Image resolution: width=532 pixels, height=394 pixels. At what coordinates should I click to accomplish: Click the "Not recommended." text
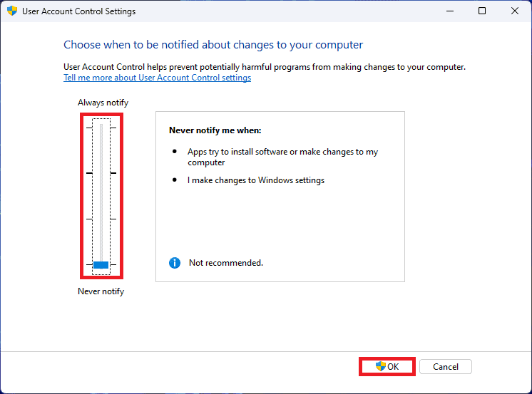226,263
